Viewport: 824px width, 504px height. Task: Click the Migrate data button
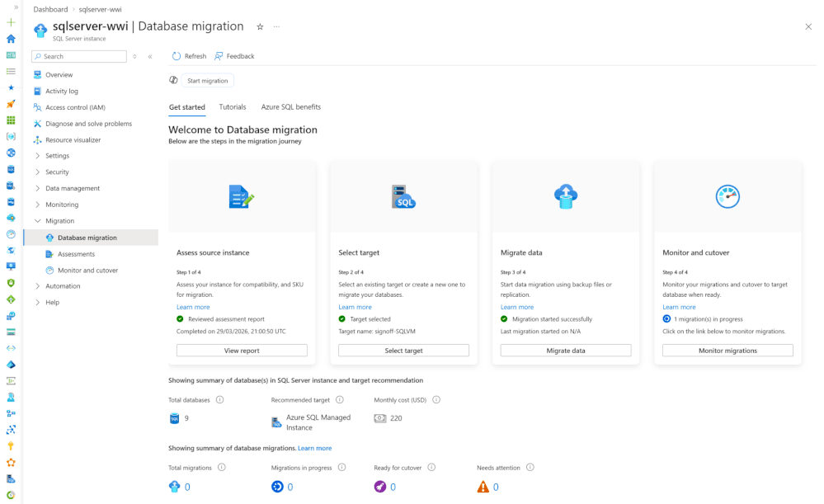[566, 351]
